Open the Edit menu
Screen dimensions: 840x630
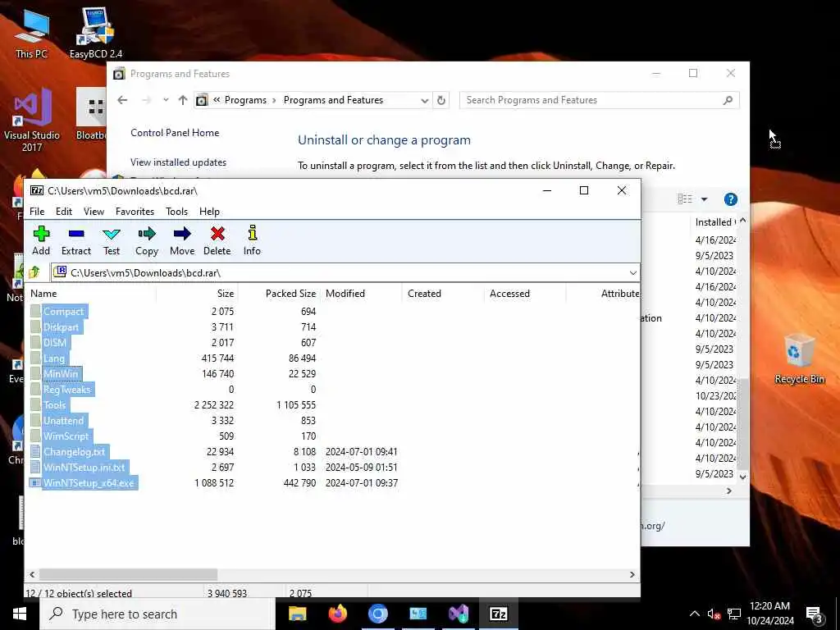(64, 212)
